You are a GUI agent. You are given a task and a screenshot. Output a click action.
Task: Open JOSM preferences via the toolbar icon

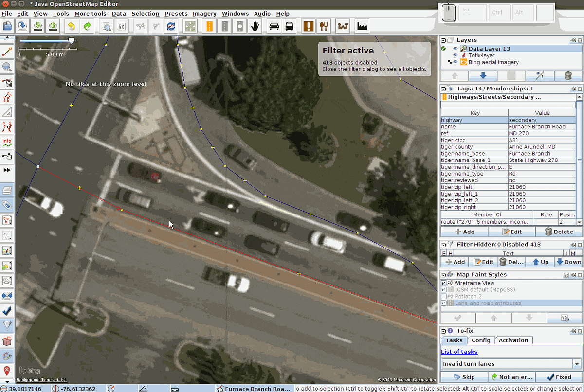[x=121, y=26]
